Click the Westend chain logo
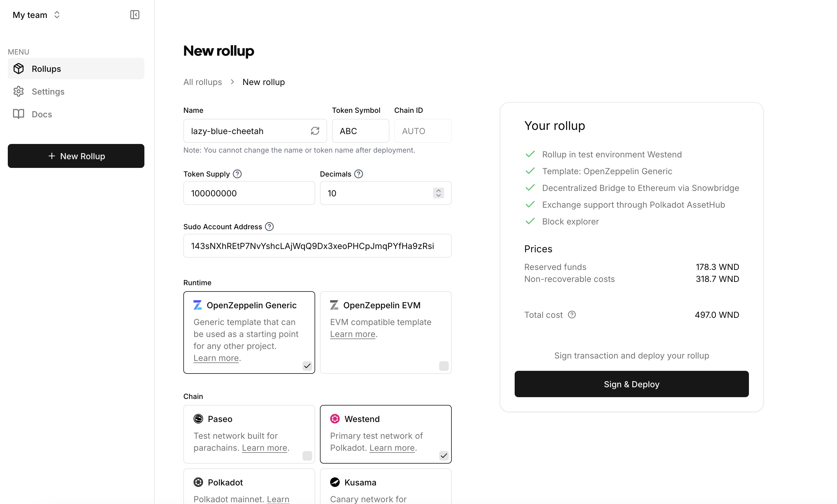The height and width of the screenshot is (504, 837). [x=335, y=418]
